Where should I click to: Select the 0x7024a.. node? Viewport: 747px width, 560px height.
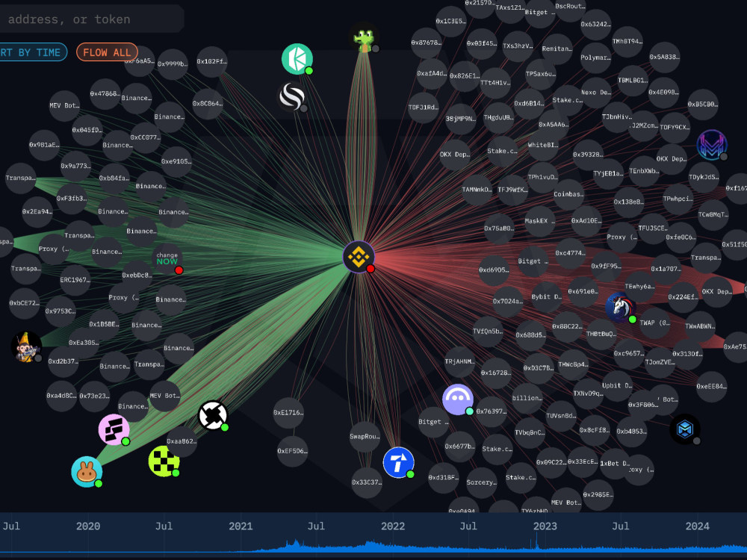(x=508, y=302)
